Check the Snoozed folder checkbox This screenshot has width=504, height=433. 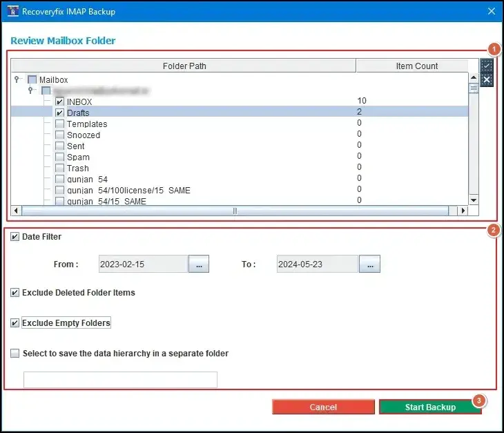(59, 135)
